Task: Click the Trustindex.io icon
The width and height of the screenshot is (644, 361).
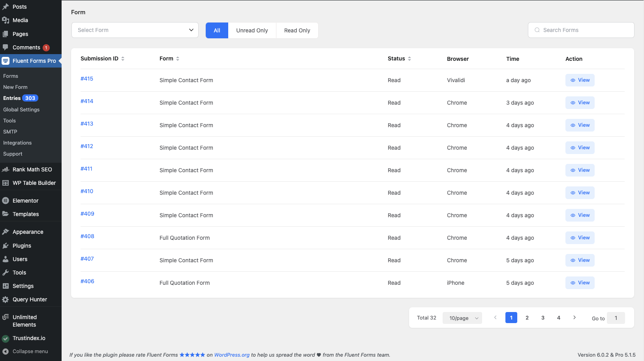Action: [6, 338]
